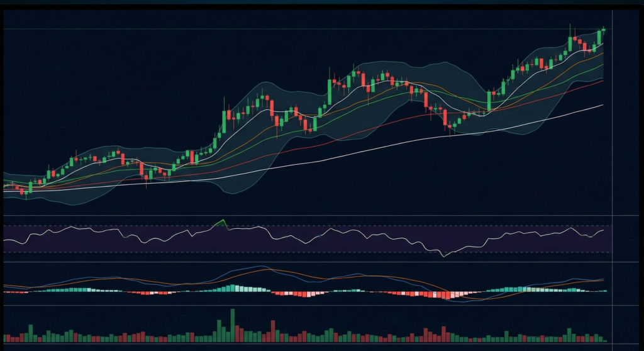Click the right end of red moving average line
Screen dimensions: 644x351
(602, 81)
